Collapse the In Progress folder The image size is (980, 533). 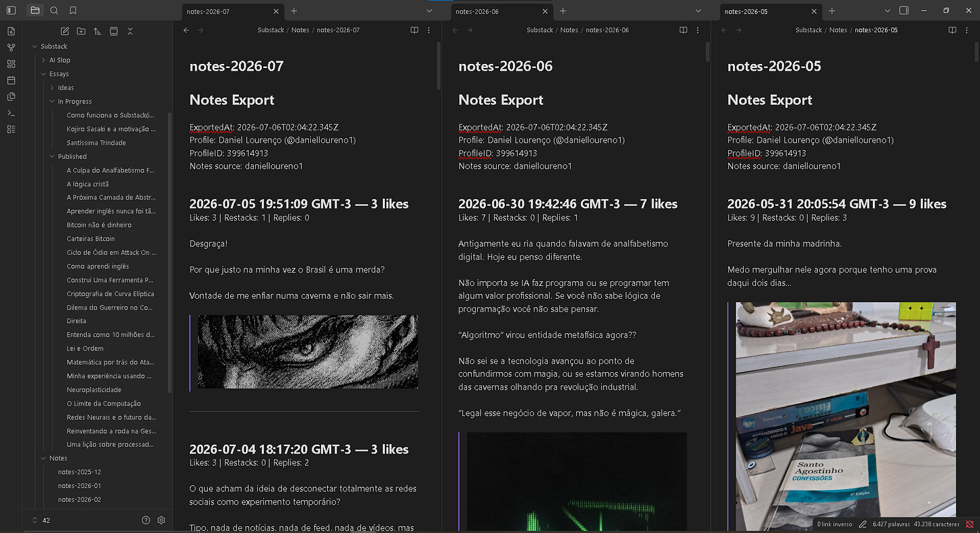click(x=52, y=102)
